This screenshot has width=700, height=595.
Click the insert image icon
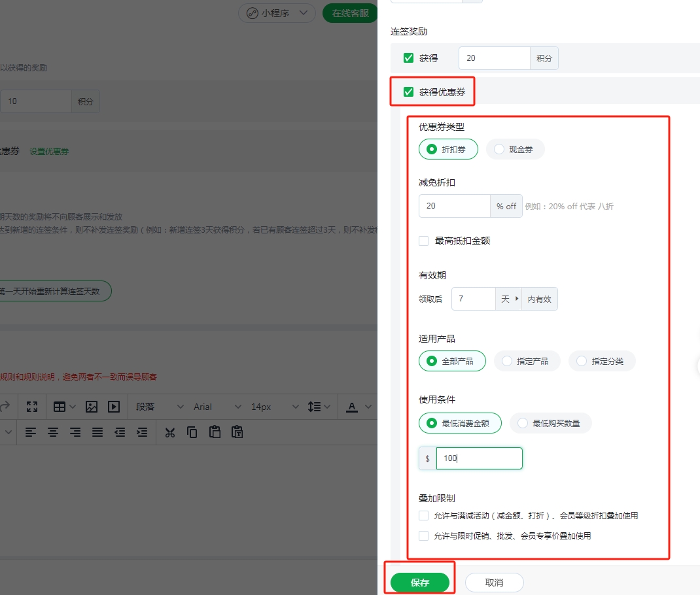[92, 406]
